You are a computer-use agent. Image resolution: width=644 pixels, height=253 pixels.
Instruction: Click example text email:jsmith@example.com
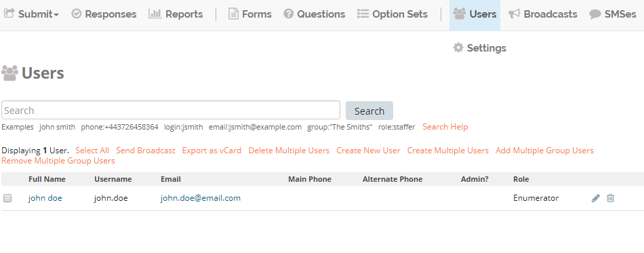point(255,127)
